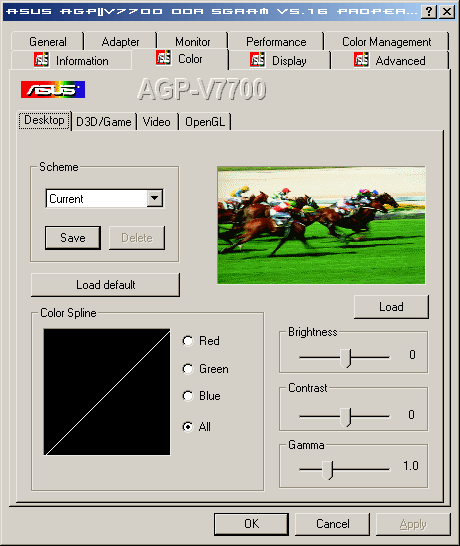Screen dimensions: 460x546
Task: Click the Save scheme button
Action: pos(73,238)
